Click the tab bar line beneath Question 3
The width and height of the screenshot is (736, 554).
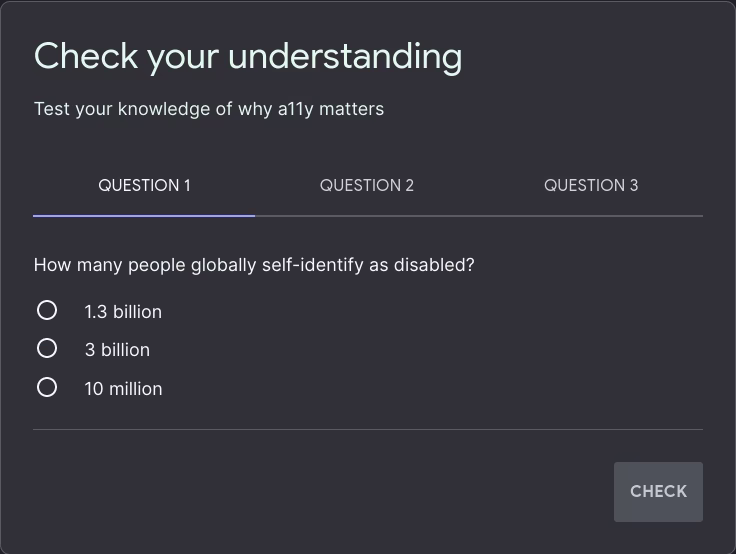pos(591,215)
